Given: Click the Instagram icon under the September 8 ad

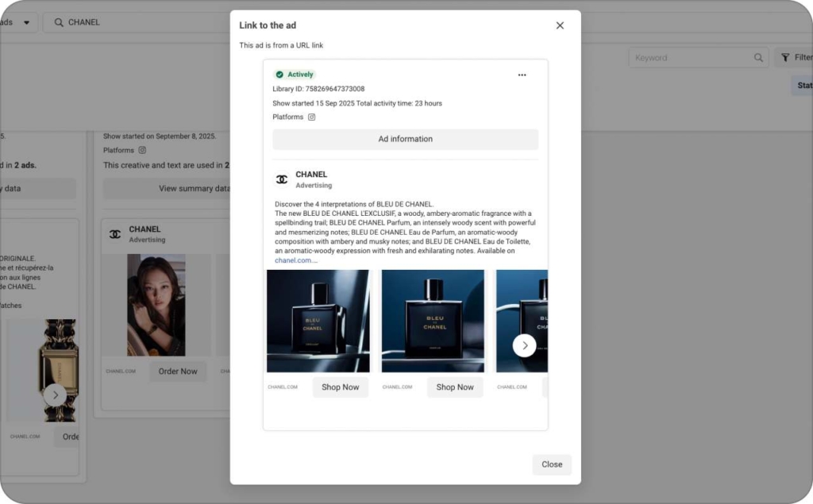Looking at the screenshot, I should 143,150.
